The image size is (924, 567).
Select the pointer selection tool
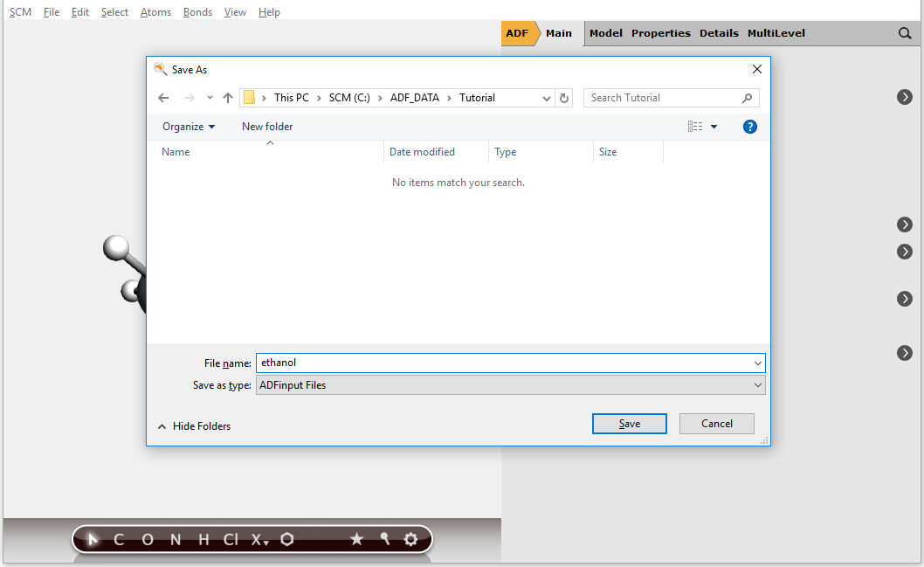(x=92, y=539)
